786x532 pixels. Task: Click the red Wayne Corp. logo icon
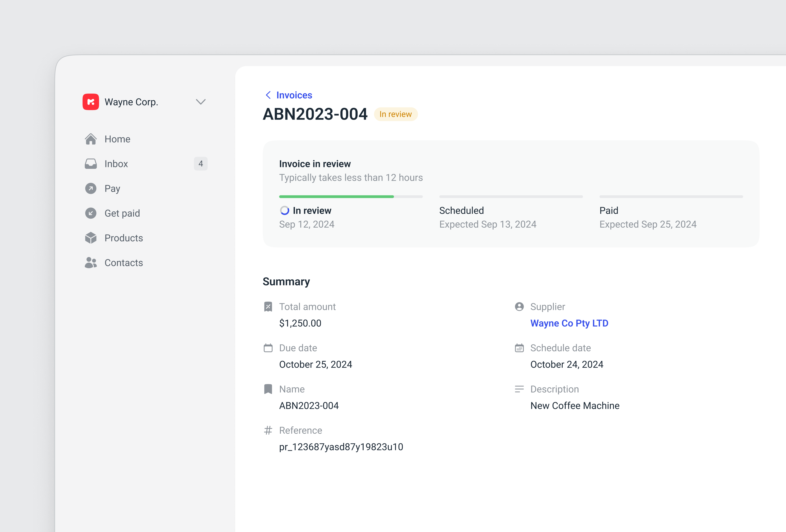coord(91,102)
